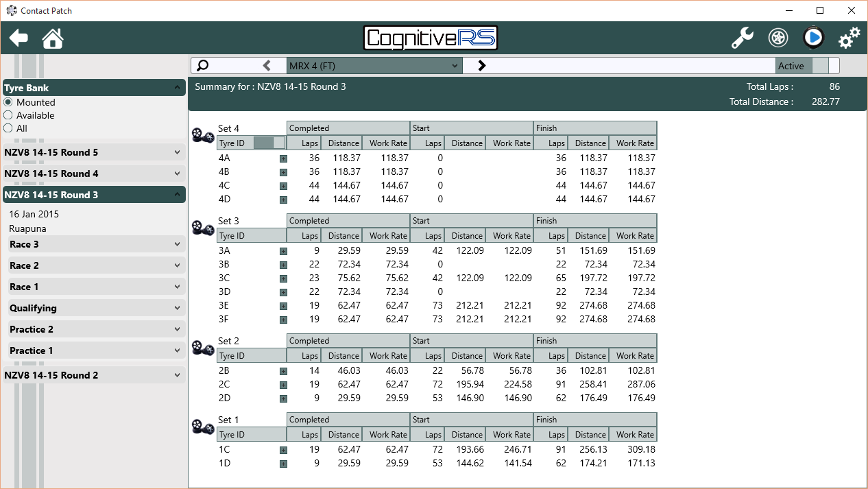Screen dimensions: 868x489
Task: Expand NZV8 14-15 Round 5
Action: click(x=94, y=152)
